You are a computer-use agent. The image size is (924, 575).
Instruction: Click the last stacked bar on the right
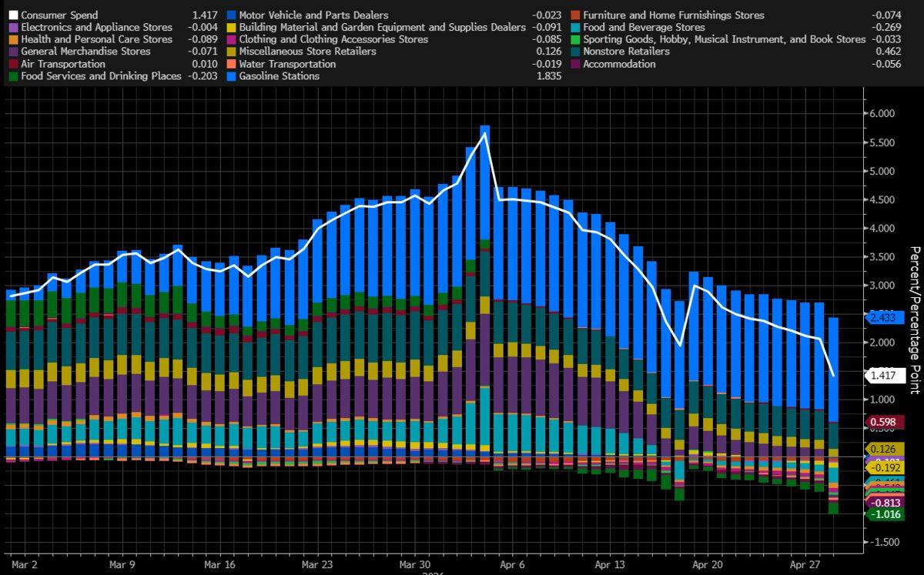(x=833, y=416)
